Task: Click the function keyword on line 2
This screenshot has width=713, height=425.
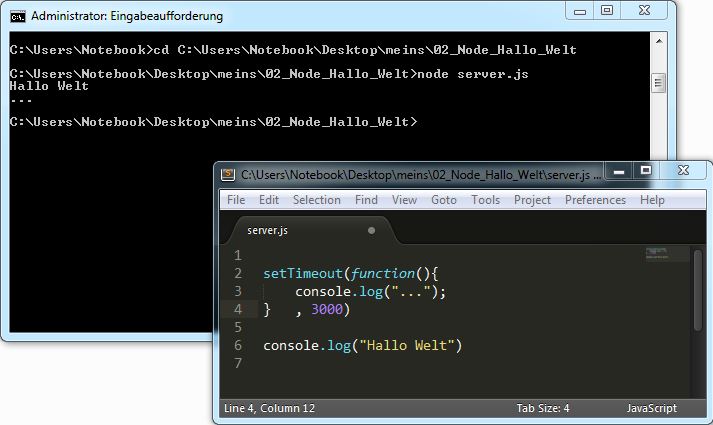Action: point(382,273)
